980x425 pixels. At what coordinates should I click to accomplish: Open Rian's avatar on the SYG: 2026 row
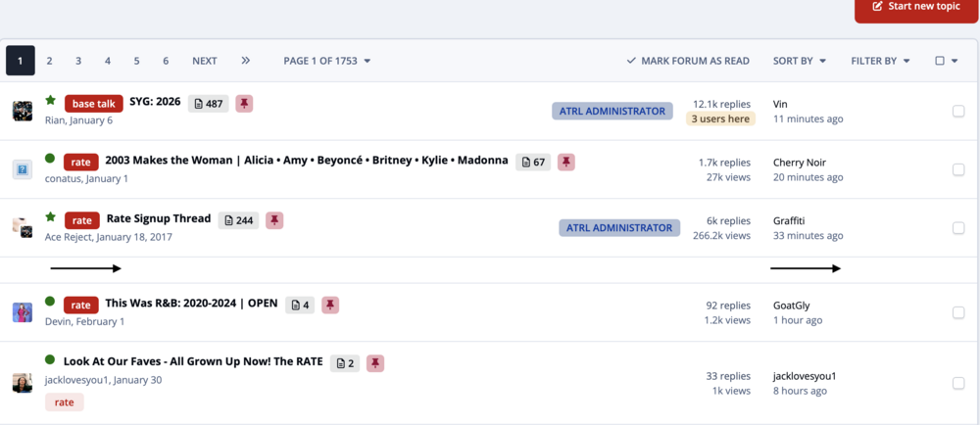(23, 111)
